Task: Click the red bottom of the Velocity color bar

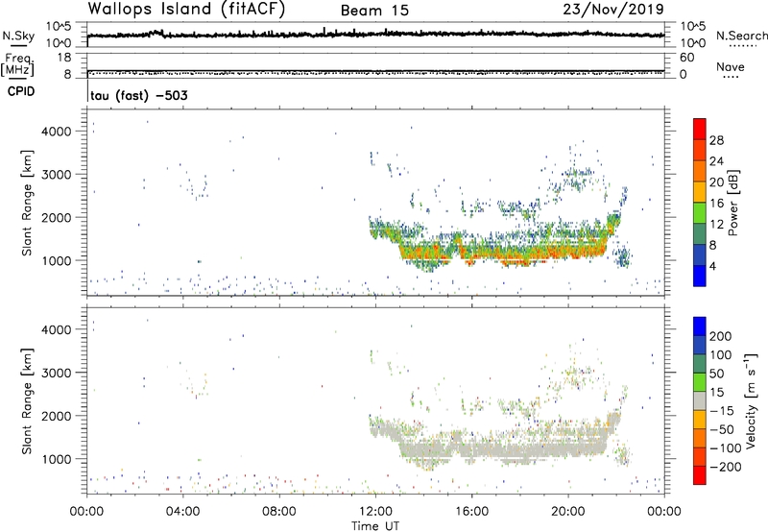Action: [700, 475]
